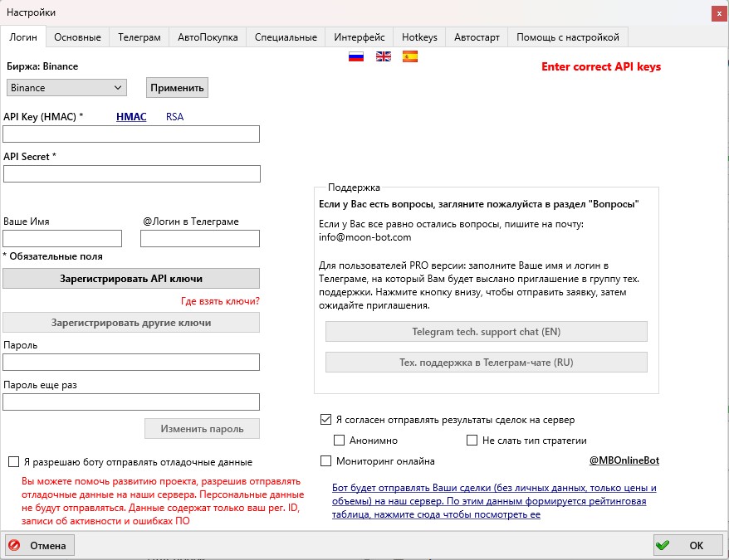
Task: Tick the Мониторинг онлайна checkbox
Action: pos(325,461)
